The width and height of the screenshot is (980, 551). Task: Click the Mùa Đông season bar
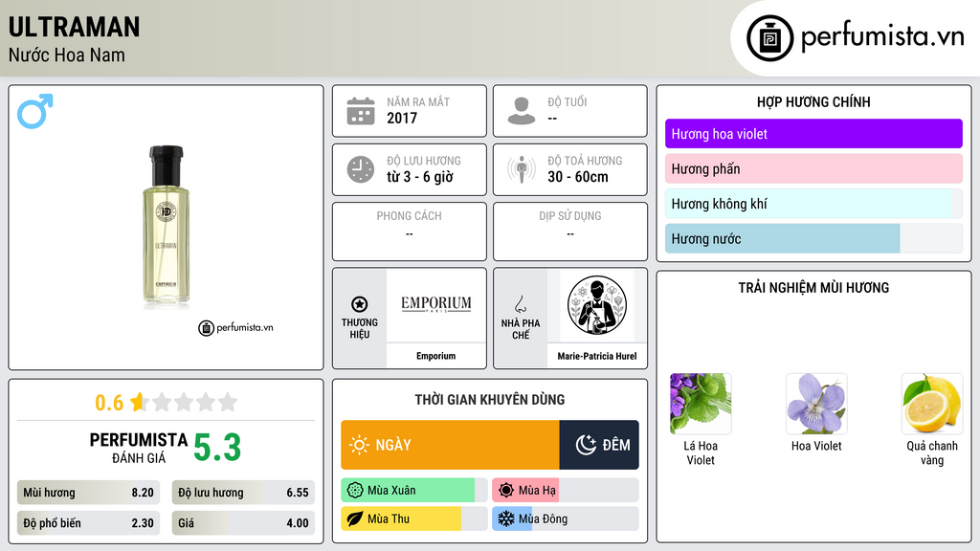pos(566,518)
